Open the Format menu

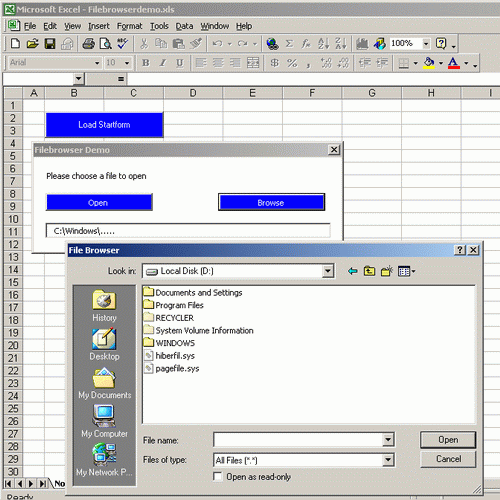tap(129, 26)
